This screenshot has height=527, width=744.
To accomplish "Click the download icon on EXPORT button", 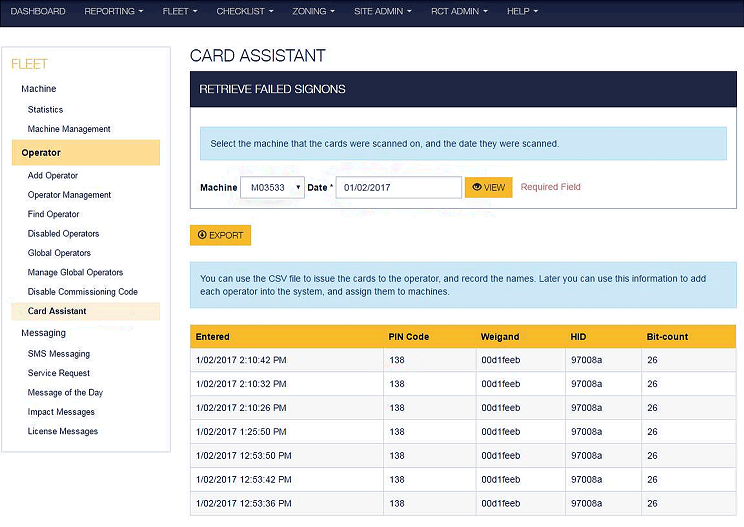I will [202, 235].
